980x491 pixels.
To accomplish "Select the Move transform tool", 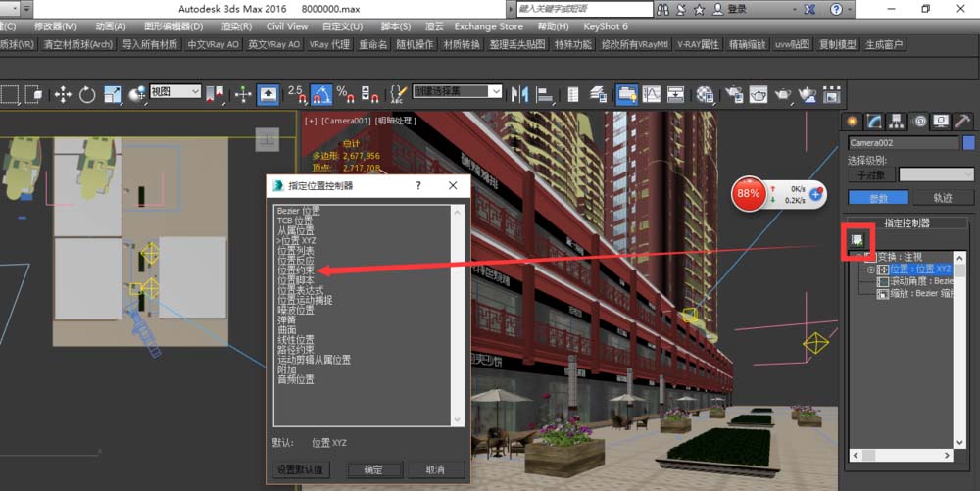I will pyautogui.click(x=63, y=94).
